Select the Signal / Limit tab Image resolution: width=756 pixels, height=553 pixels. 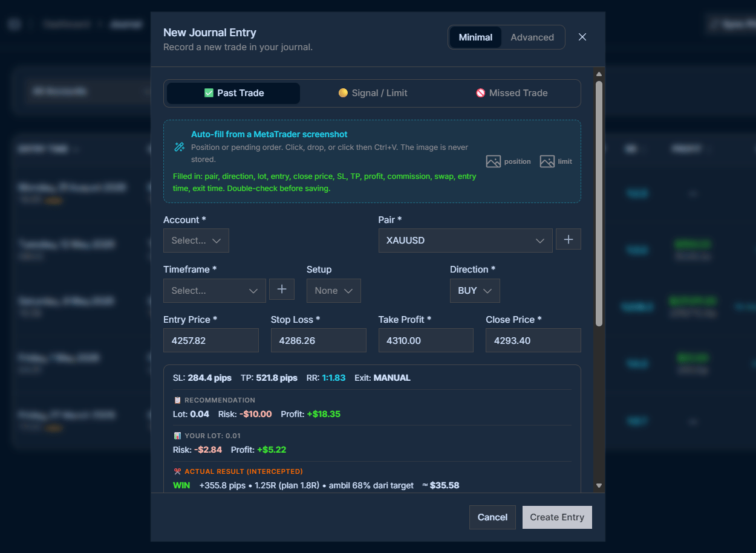click(373, 93)
